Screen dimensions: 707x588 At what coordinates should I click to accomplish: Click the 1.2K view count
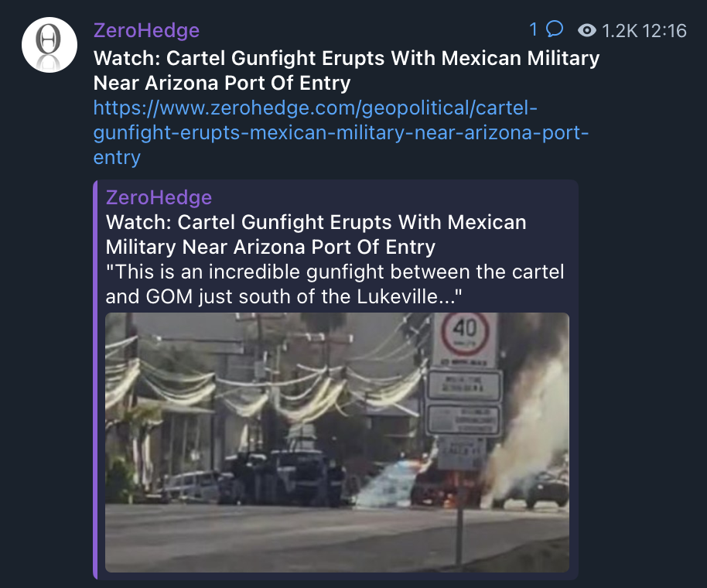[x=620, y=31]
